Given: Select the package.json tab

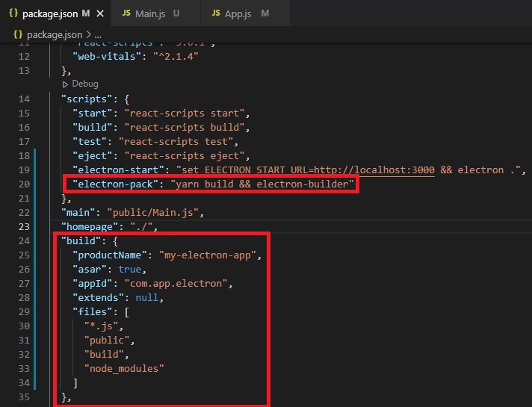Looking at the screenshot, I should click(x=50, y=13).
